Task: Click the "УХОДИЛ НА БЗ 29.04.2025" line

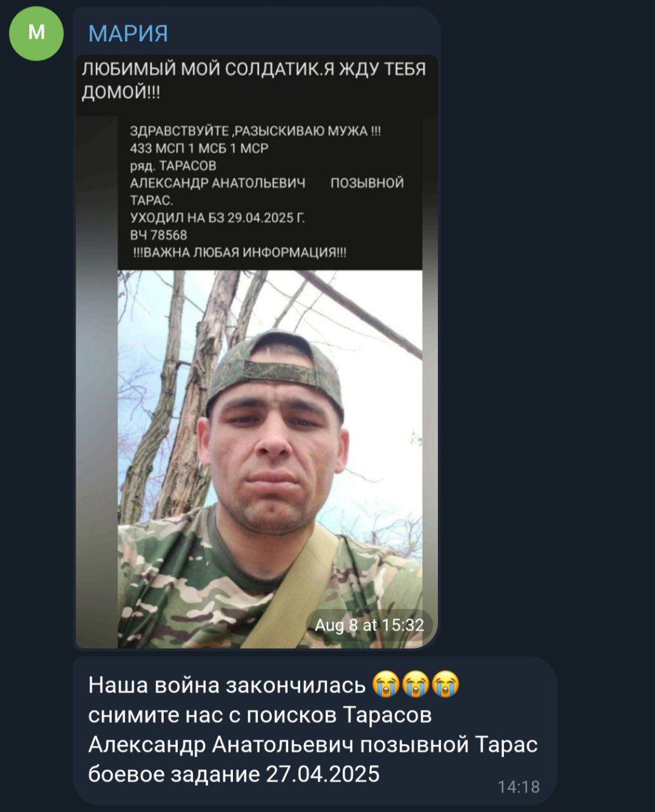Action: pyautogui.click(x=217, y=218)
